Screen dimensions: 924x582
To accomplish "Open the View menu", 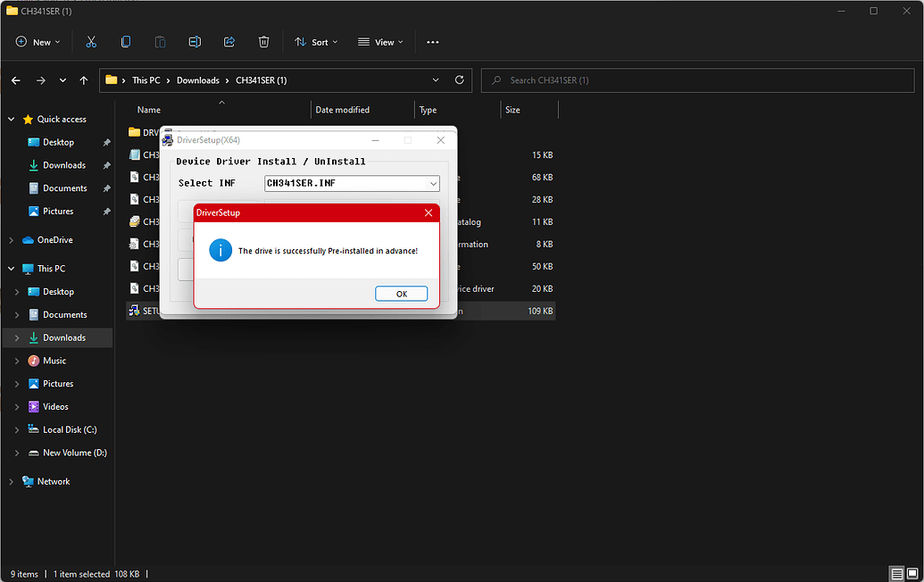I will (x=380, y=42).
